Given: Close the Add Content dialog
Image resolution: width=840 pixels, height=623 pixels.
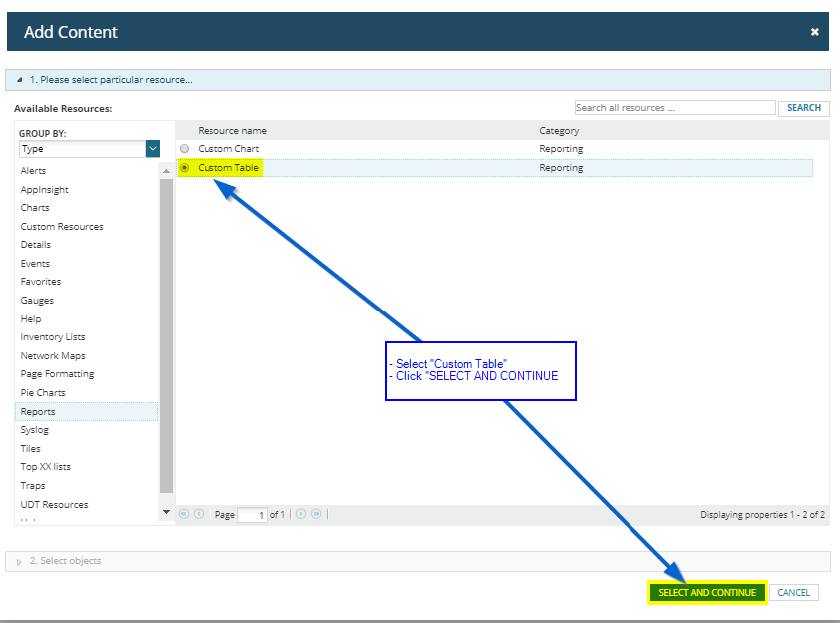Looking at the screenshot, I should pos(814,32).
